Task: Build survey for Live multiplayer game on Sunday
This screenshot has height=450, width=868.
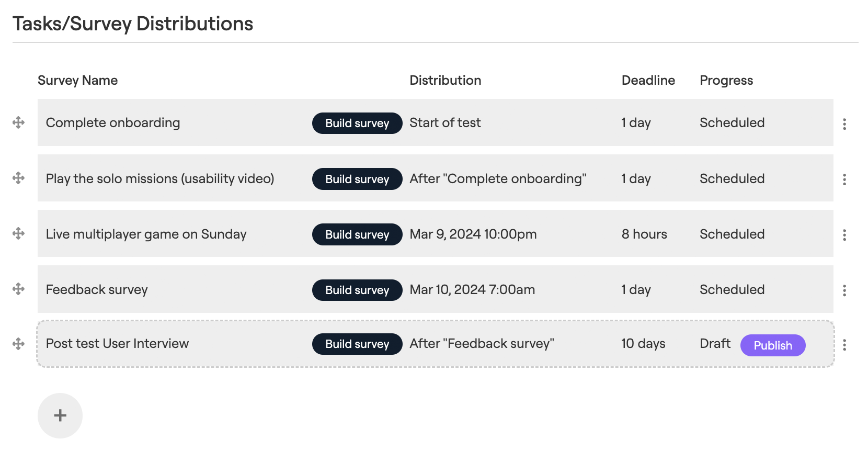Action: coord(357,234)
